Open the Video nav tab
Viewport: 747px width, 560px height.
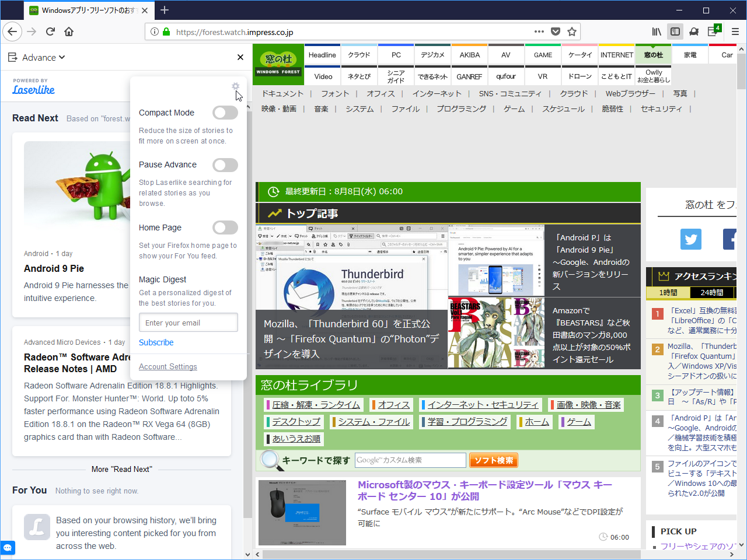pyautogui.click(x=323, y=76)
